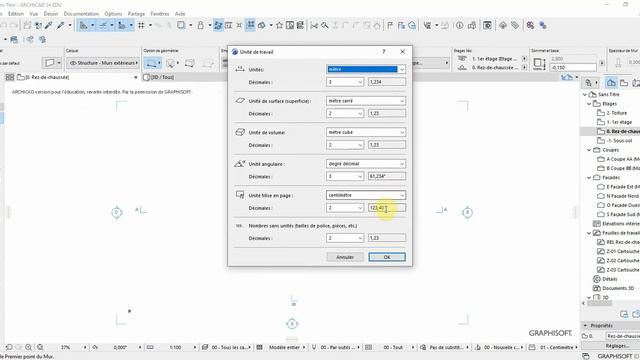Select 1. 1er étage in the navigator tree
The image size is (640, 360).
619,122
